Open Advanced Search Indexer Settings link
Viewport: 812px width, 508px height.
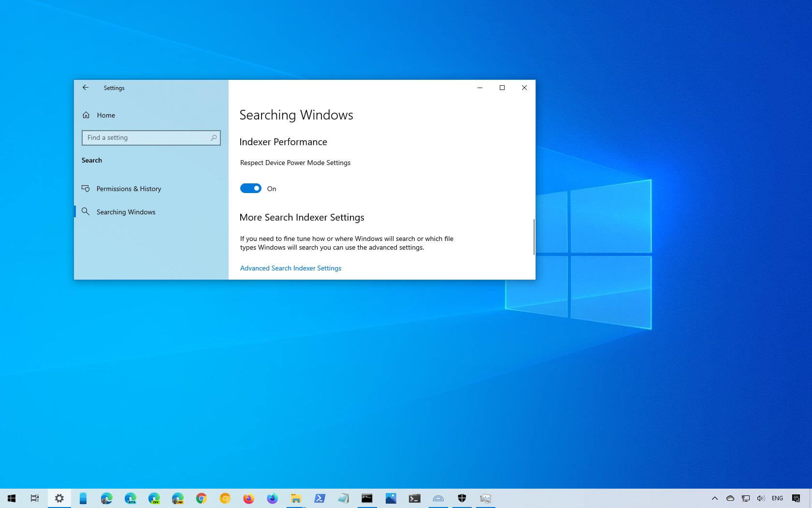[x=290, y=268]
